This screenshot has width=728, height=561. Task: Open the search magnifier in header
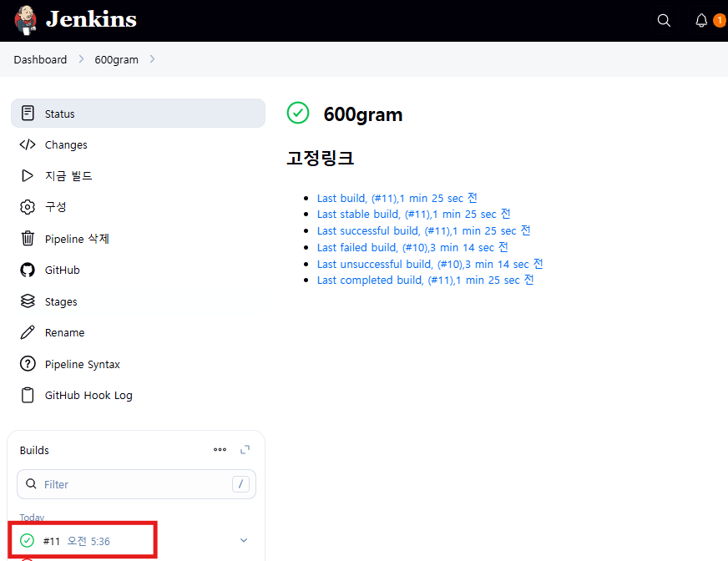click(664, 20)
